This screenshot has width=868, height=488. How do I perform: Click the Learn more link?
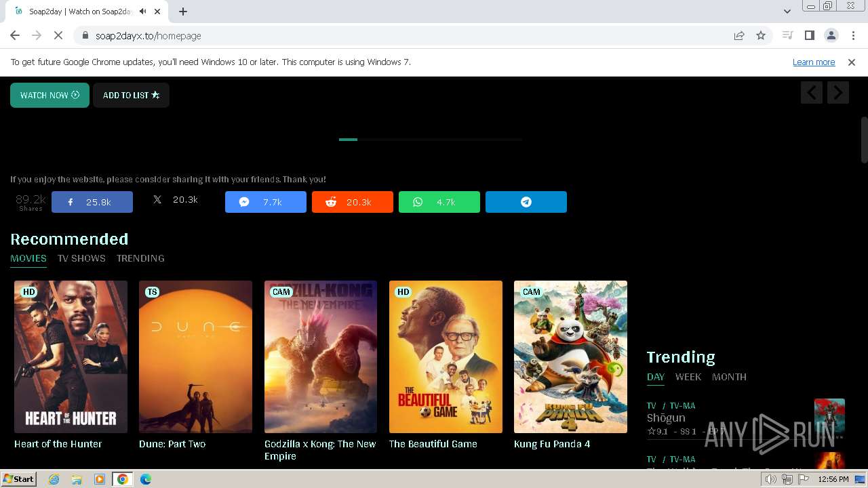tap(814, 62)
